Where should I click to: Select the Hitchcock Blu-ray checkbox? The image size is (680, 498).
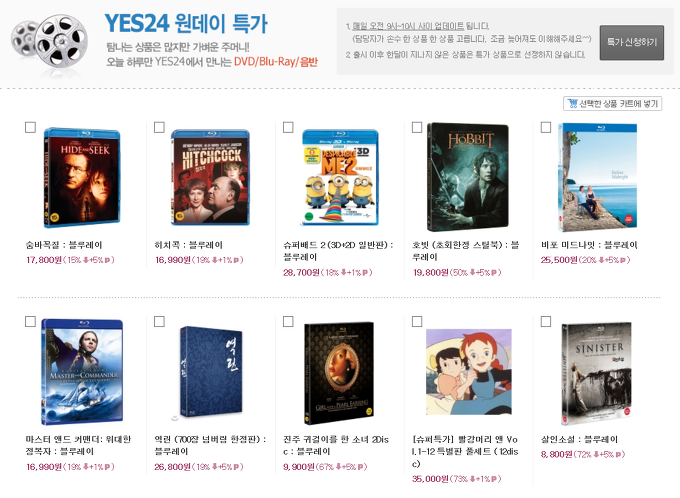click(159, 128)
